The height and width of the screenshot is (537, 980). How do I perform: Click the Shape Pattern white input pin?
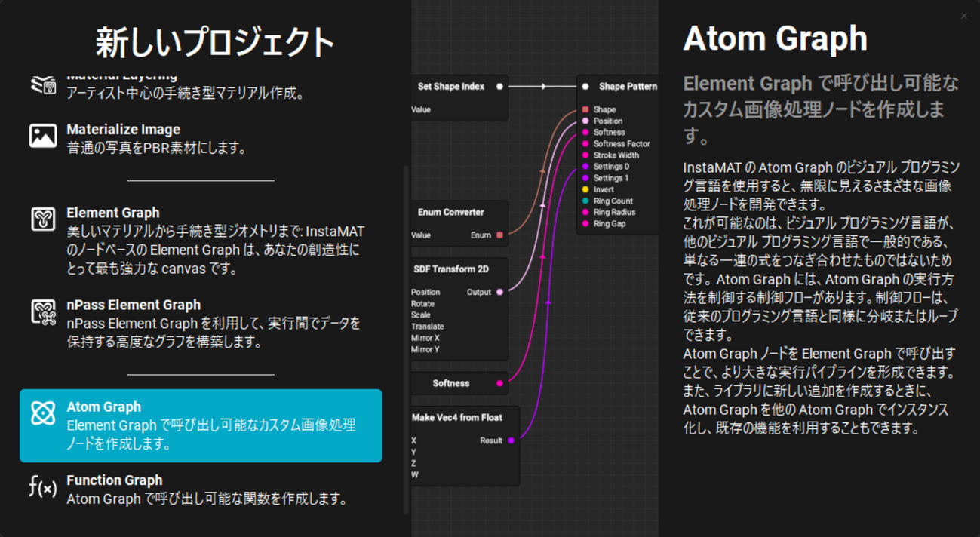tap(585, 87)
